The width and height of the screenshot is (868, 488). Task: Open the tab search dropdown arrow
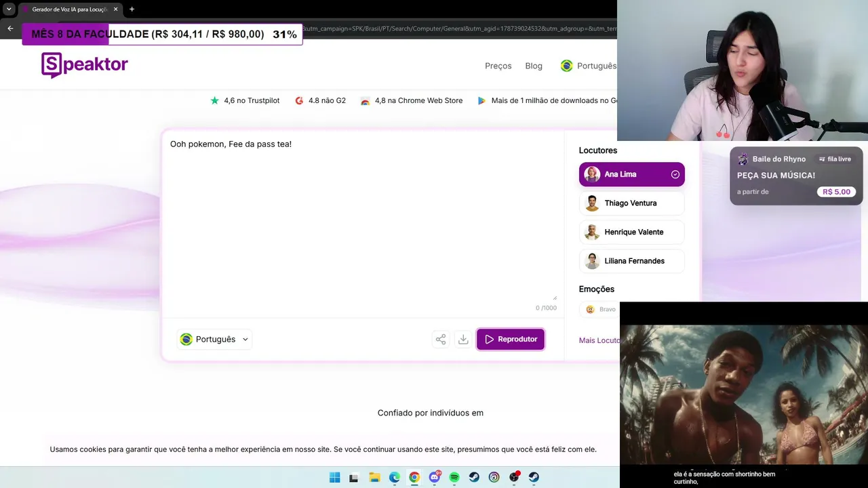click(9, 9)
